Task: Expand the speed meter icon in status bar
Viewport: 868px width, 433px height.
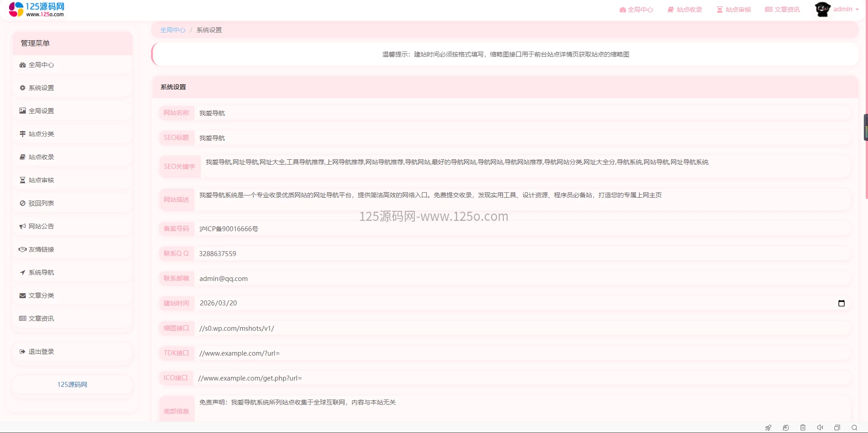Action: coord(786,428)
